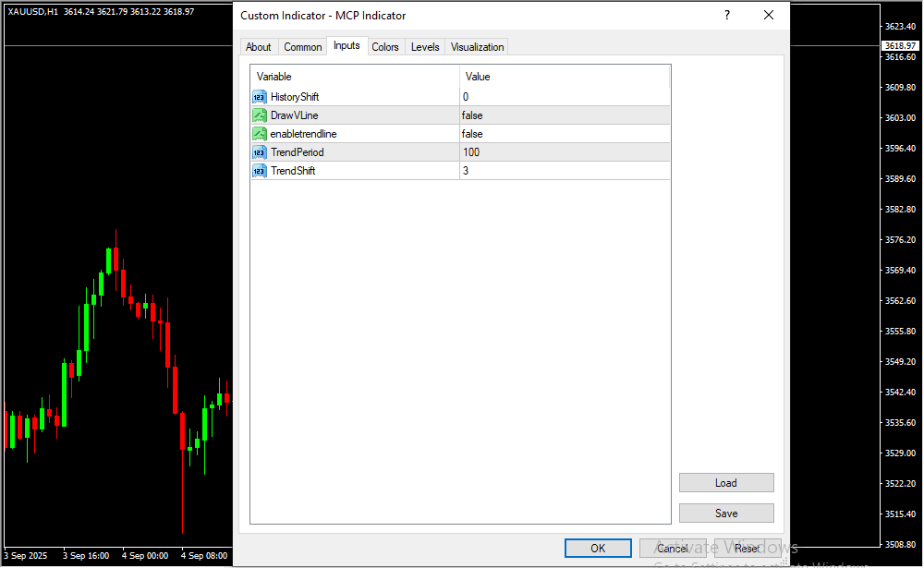Click the TrendPeriod integer variable icon
This screenshot has height=568, width=924.
260,152
